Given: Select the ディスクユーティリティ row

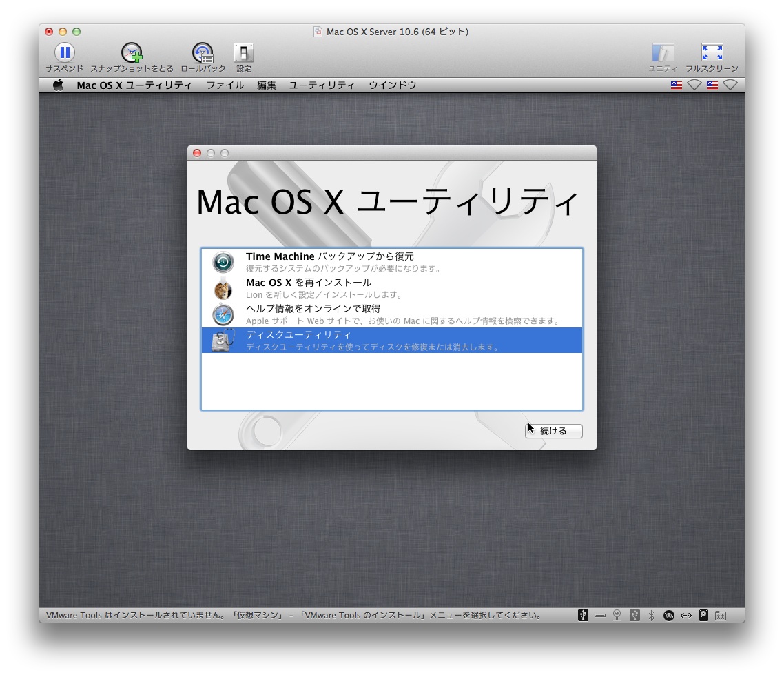Looking at the screenshot, I should [x=392, y=341].
